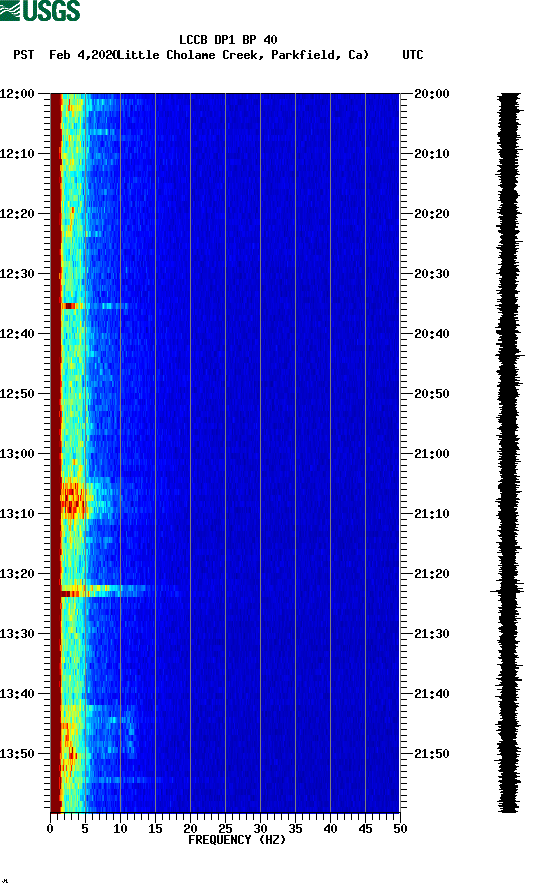Click the '35' frequency axis tick label
Screen dimensions: 552x892
point(295,829)
